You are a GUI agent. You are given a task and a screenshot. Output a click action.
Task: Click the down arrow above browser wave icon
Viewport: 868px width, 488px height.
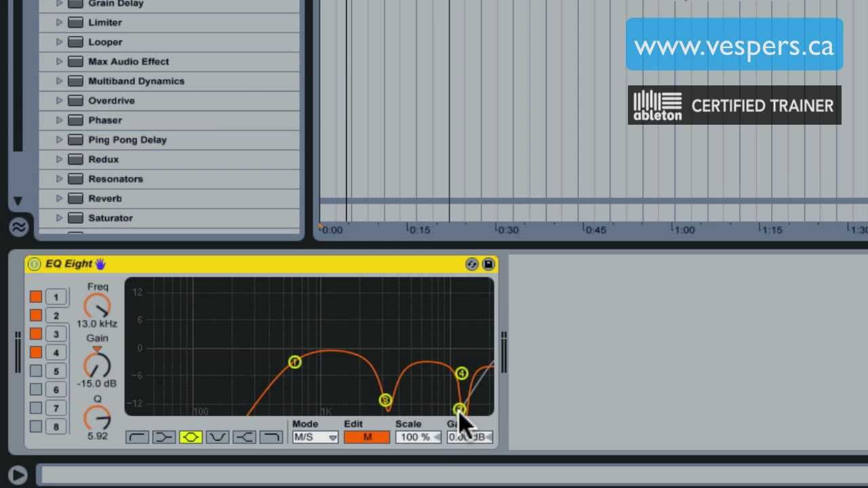coord(18,201)
